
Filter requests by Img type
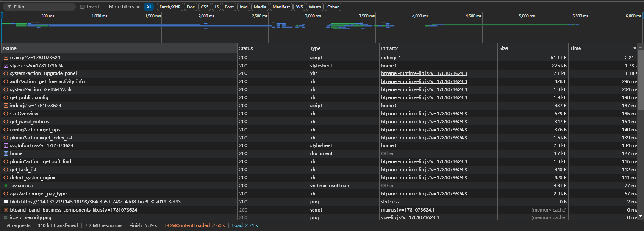(244, 7)
